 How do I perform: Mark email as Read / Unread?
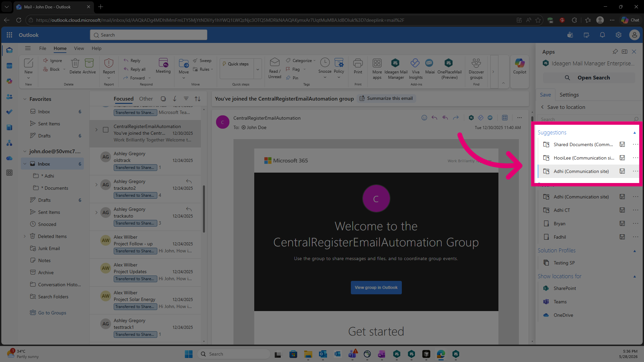pos(275,69)
